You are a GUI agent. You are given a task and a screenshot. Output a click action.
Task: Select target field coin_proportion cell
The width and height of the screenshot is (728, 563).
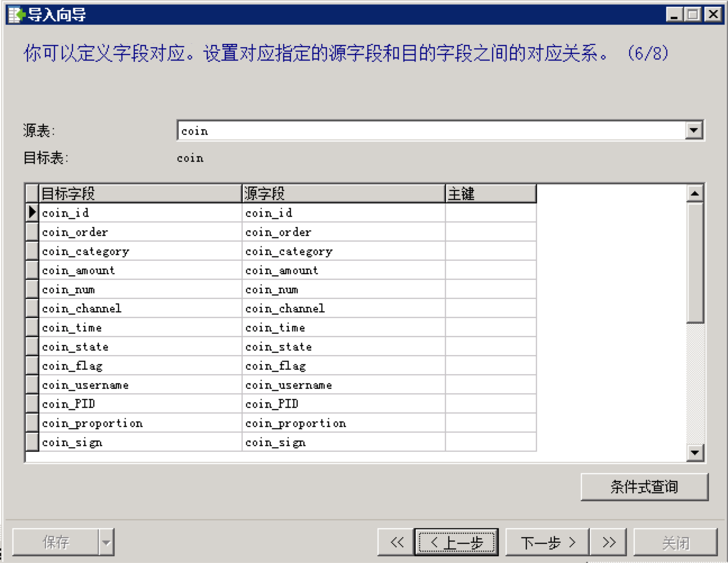(140, 423)
